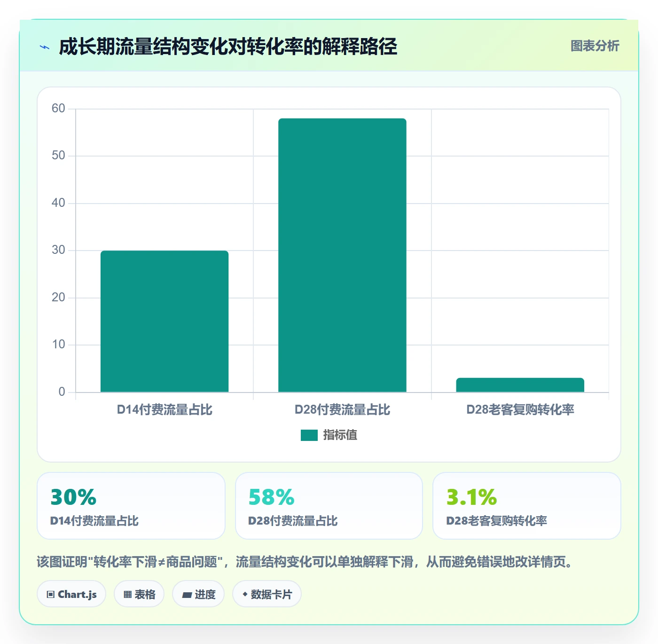This screenshot has width=658, height=644.
Task: Click the D14付费流量占比 x-axis label
Action: click(x=164, y=410)
